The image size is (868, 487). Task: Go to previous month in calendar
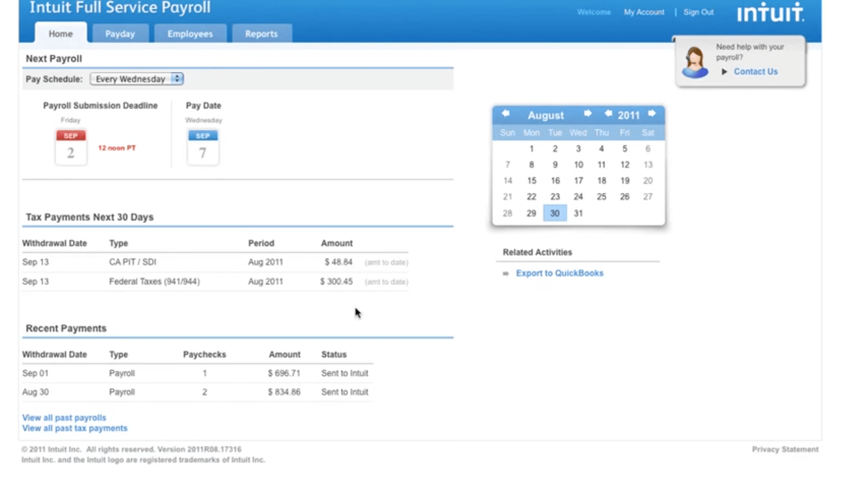505,114
